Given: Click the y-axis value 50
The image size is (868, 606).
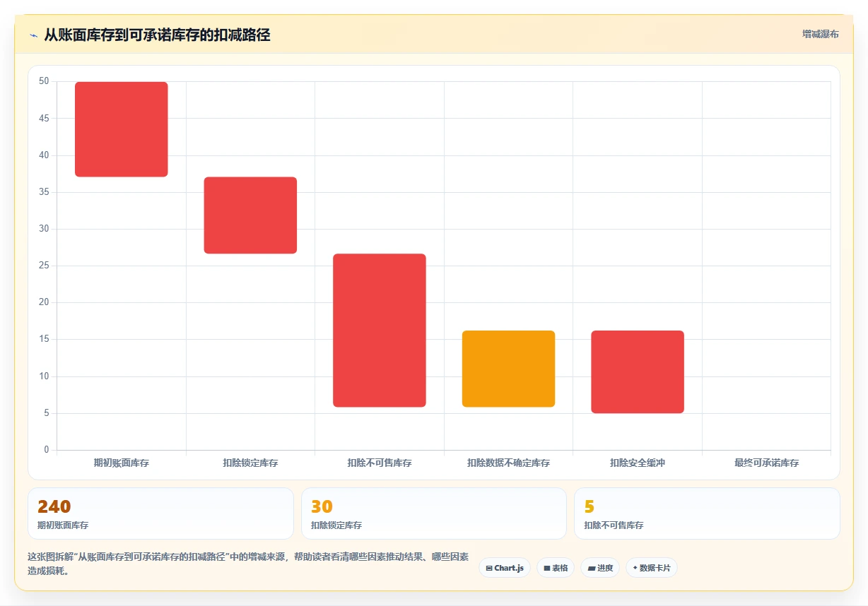Looking at the screenshot, I should click(44, 81).
